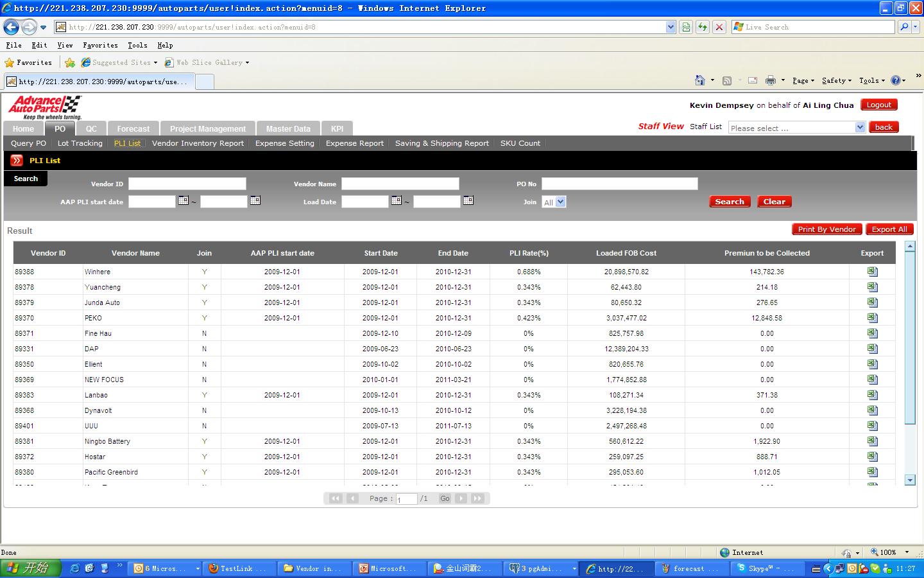
Task: Click the Print icon in IE command bar
Action: [770, 80]
